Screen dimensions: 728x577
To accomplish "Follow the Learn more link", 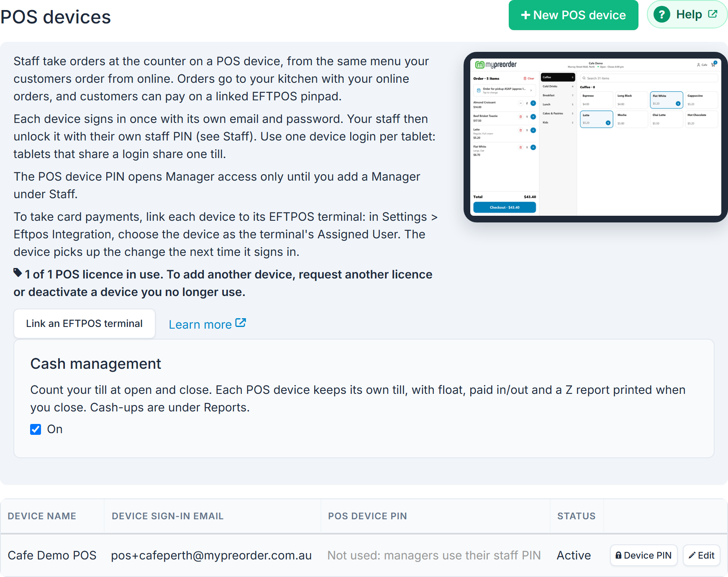I will click(207, 324).
